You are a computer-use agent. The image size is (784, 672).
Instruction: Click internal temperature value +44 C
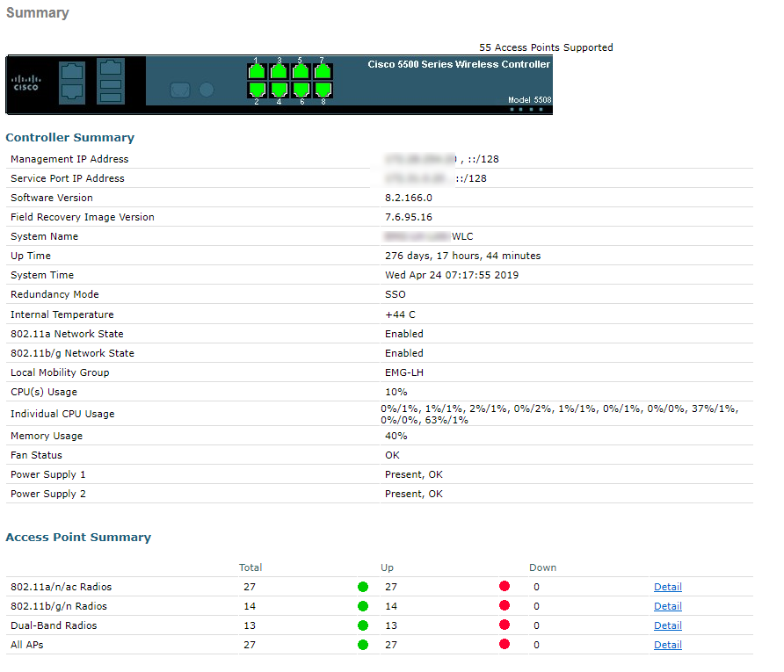(400, 314)
